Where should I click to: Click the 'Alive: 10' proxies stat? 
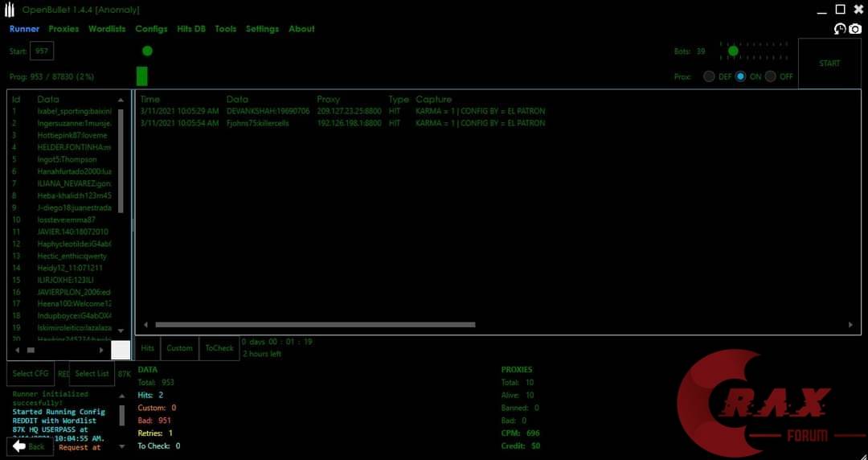click(x=518, y=395)
